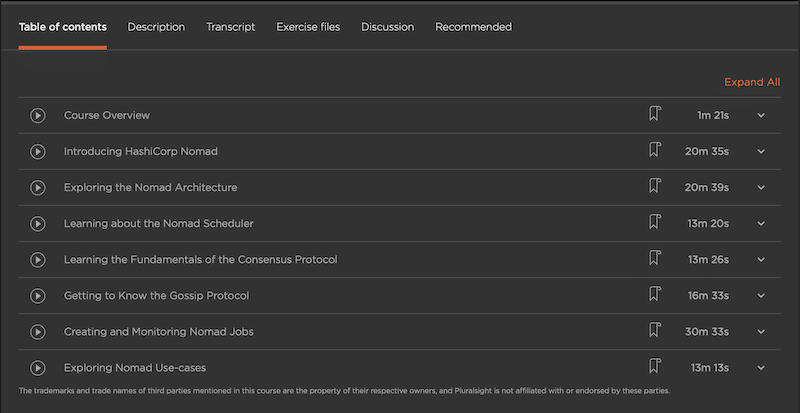Expand Getting to Know the Gossip Protocol chevron
This screenshot has height=413, width=800.
(761, 295)
